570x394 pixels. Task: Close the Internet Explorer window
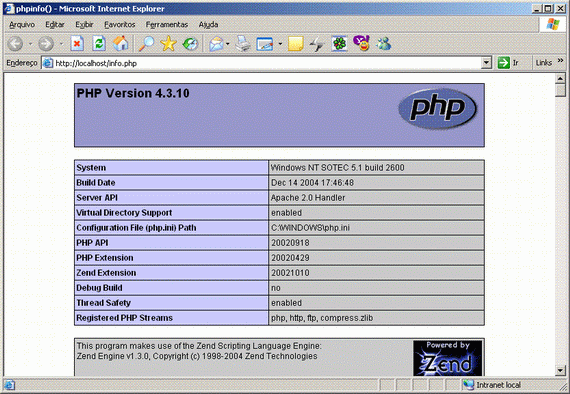pos(560,9)
